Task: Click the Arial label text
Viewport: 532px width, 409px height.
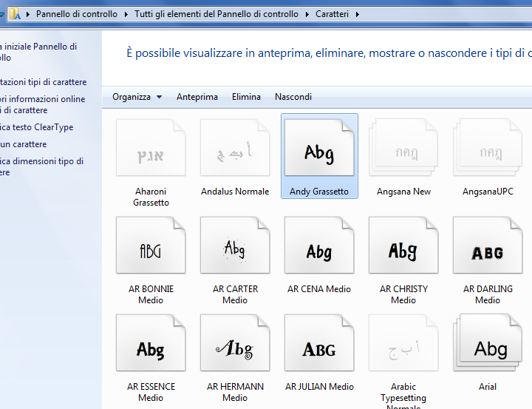Action: point(488,387)
